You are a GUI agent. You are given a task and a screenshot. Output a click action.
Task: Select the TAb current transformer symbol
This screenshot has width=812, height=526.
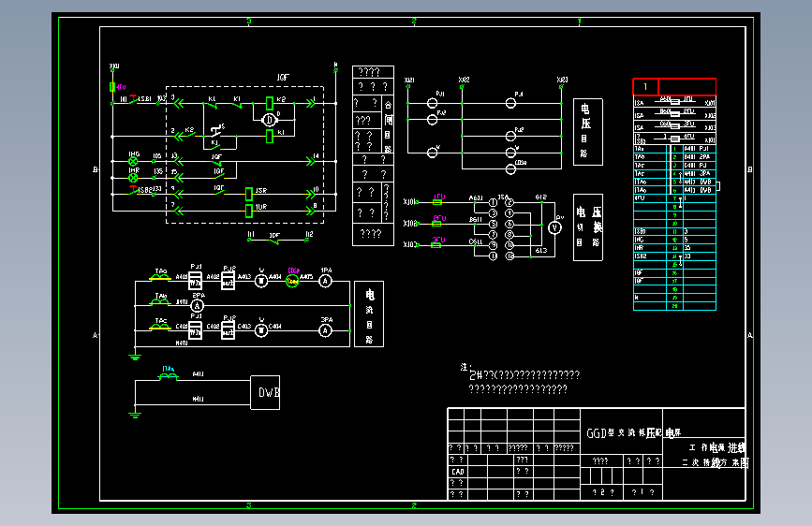160,301
